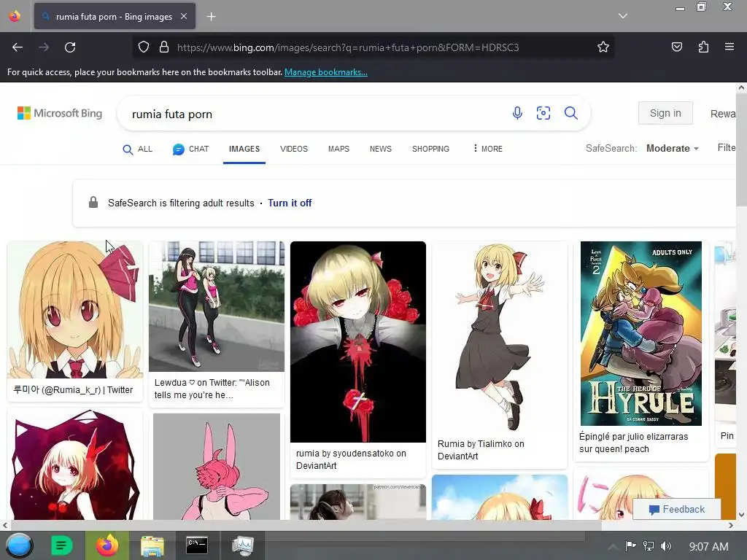This screenshot has height=560, width=747.
Task: Click the volume speaker tray icon
Action: pyautogui.click(x=666, y=545)
